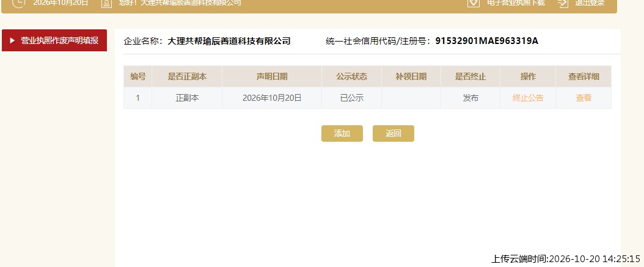Click the row number 1 cell
Image resolution: width=644 pixels, height=267 pixels.
137,98
